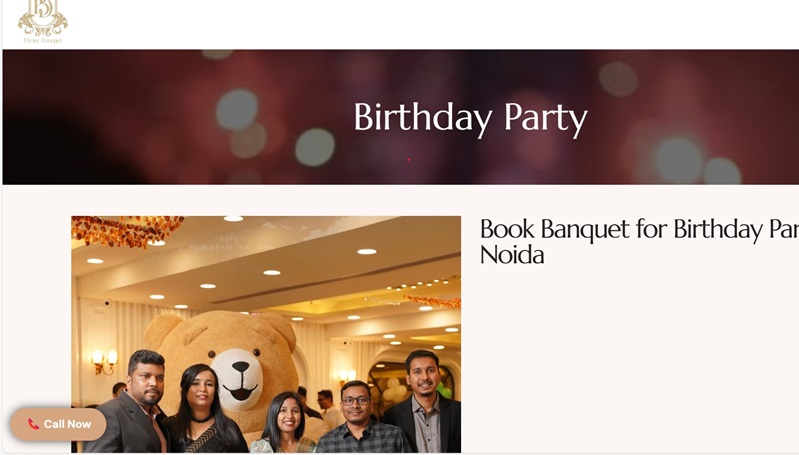This screenshot has height=455, width=799.
Task: Select the 'Birthday Party' banner title
Action: click(x=470, y=118)
